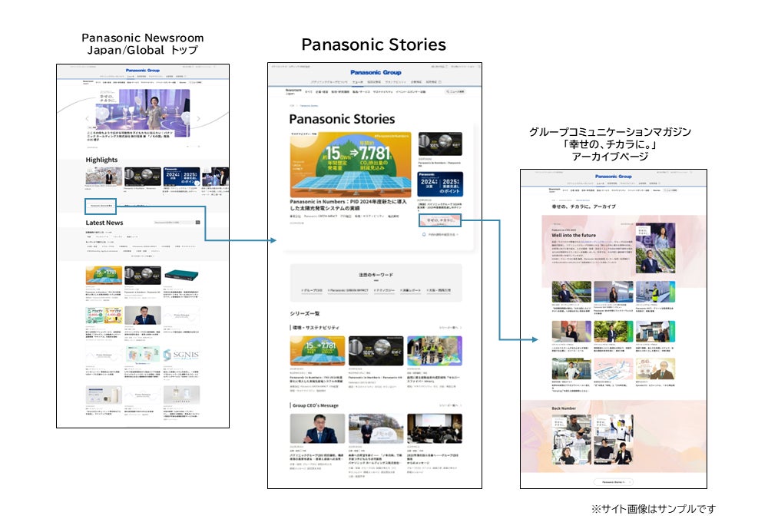
Task: Select the 企業・経営 tab on Stories page
Action: (x=322, y=91)
